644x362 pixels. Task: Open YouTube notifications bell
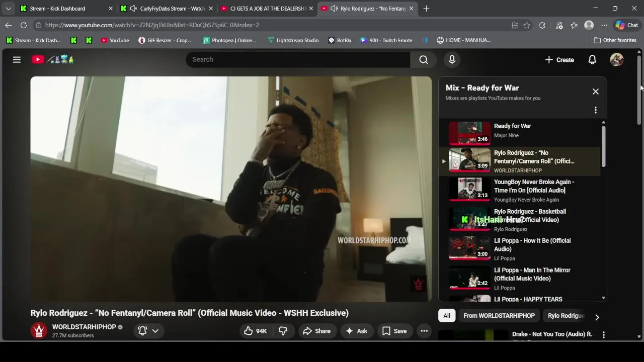click(592, 60)
